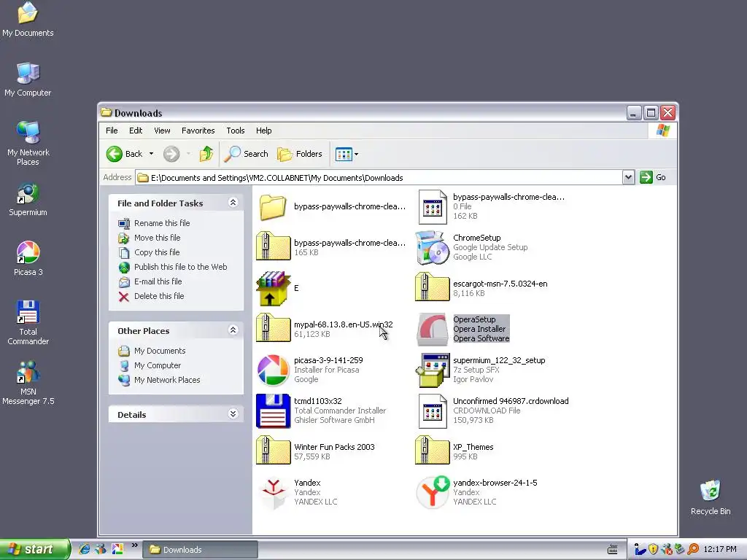747x560 pixels.
Task: Open the Back history dropdown arrow
Action: [152, 154]
